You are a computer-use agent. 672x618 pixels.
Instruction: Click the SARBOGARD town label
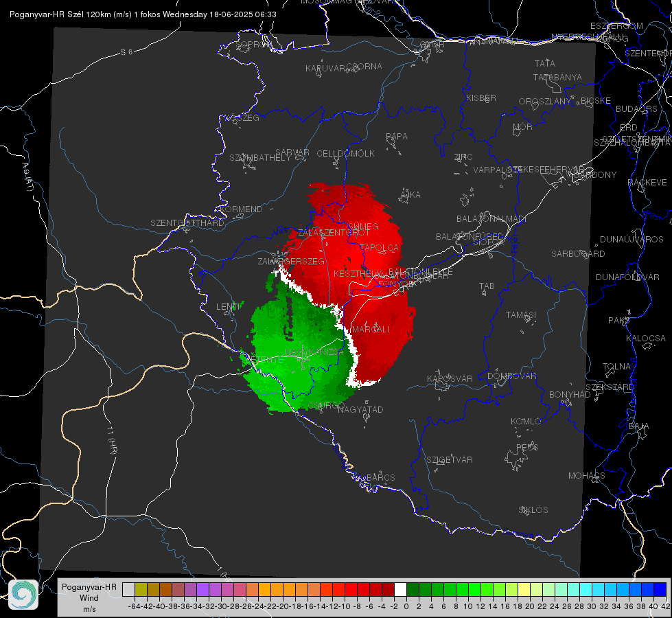[578, 253]
